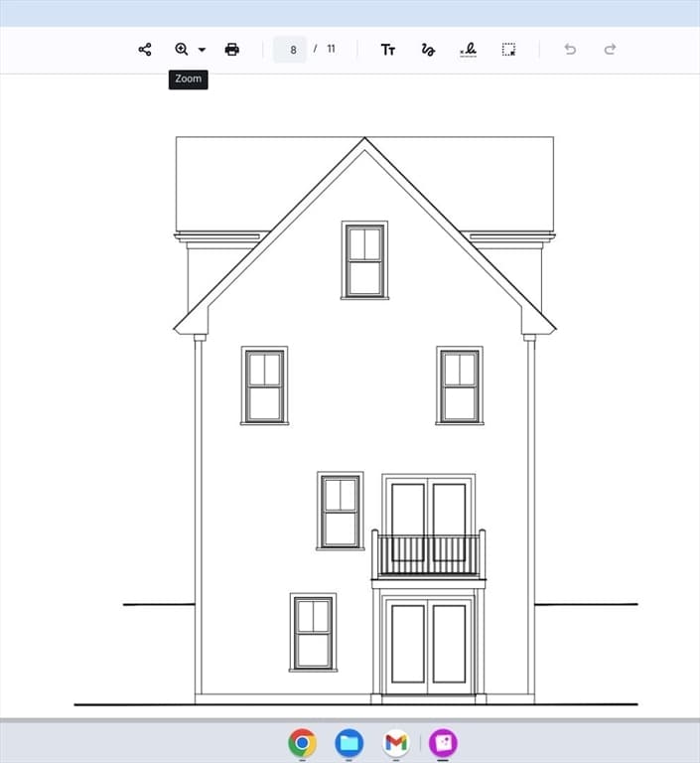Viewport: 700px width, 763px height.
Task: Launch Gmail from the shelf
Action: [396, 742]
